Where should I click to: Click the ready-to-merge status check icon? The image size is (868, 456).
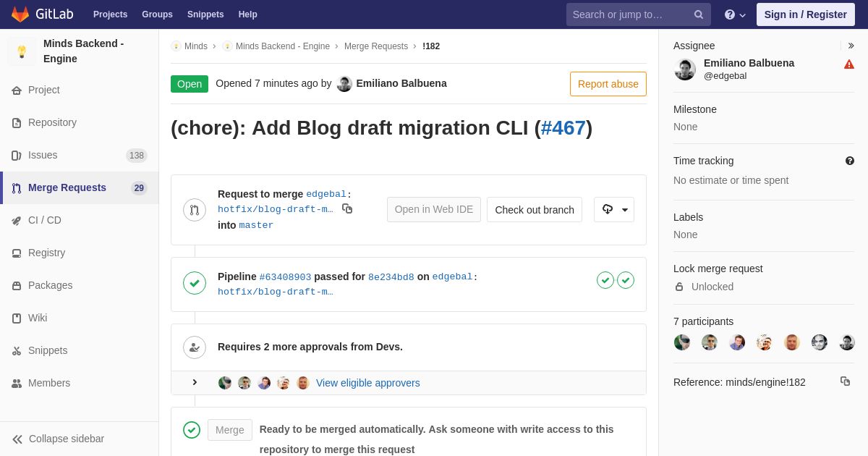[192, 430]
